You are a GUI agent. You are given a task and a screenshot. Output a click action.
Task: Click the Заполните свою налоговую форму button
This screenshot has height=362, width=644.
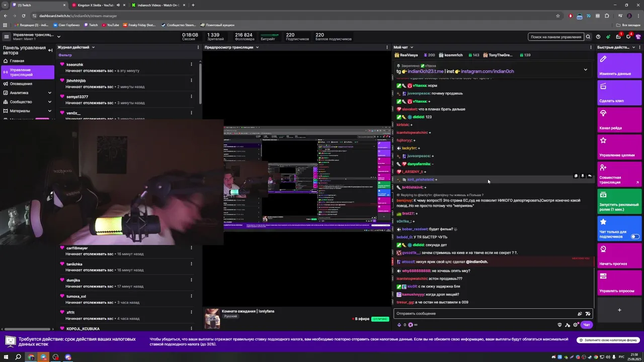tap(608, 340)
